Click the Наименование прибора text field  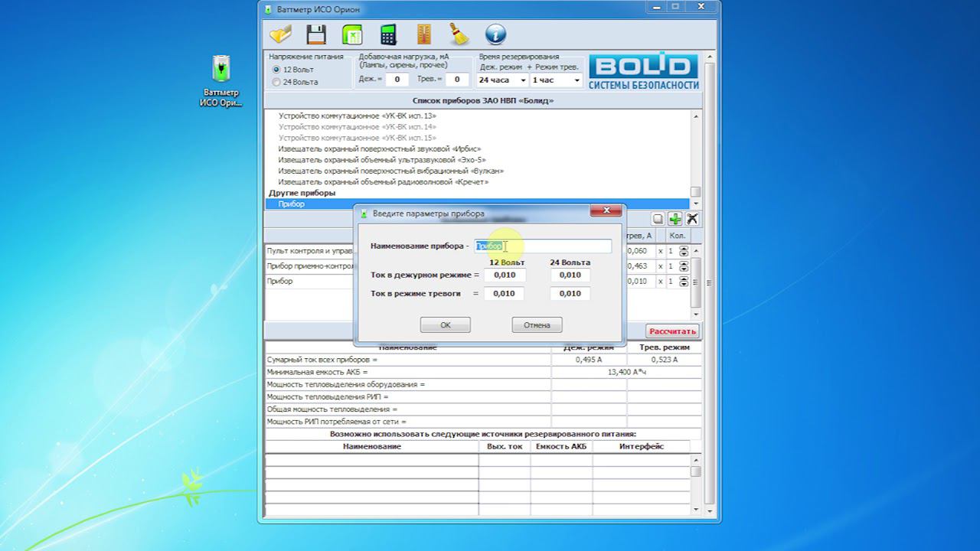[543, 246]
